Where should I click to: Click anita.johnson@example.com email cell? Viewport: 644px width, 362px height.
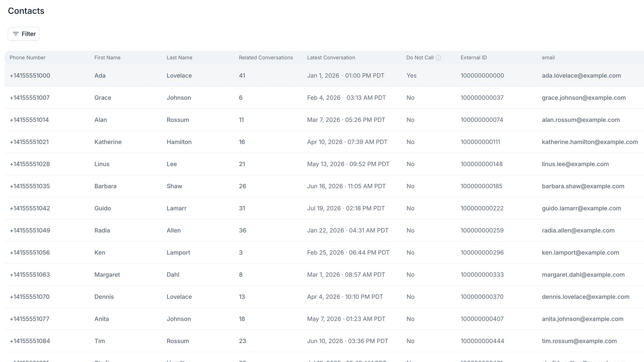[582, 319]
